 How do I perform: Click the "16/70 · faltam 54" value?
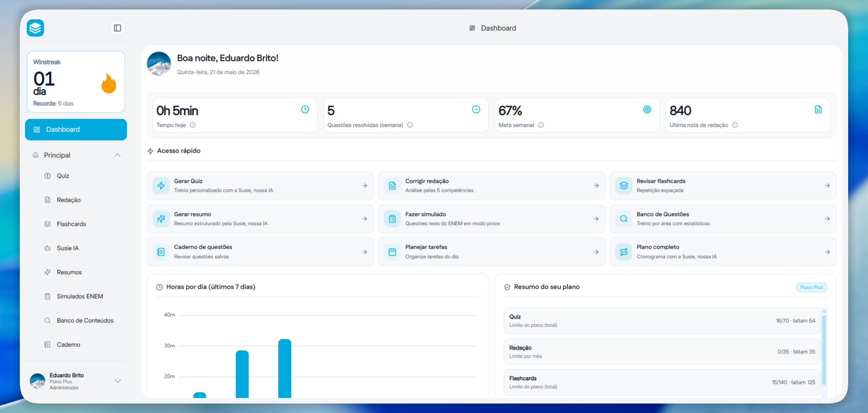[796, 321]
